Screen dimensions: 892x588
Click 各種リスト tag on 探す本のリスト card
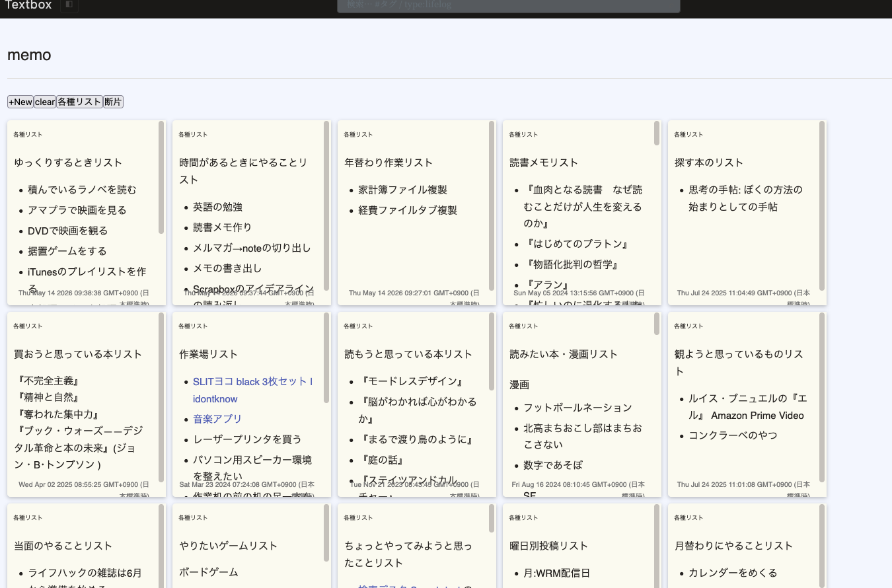(688, 135)
